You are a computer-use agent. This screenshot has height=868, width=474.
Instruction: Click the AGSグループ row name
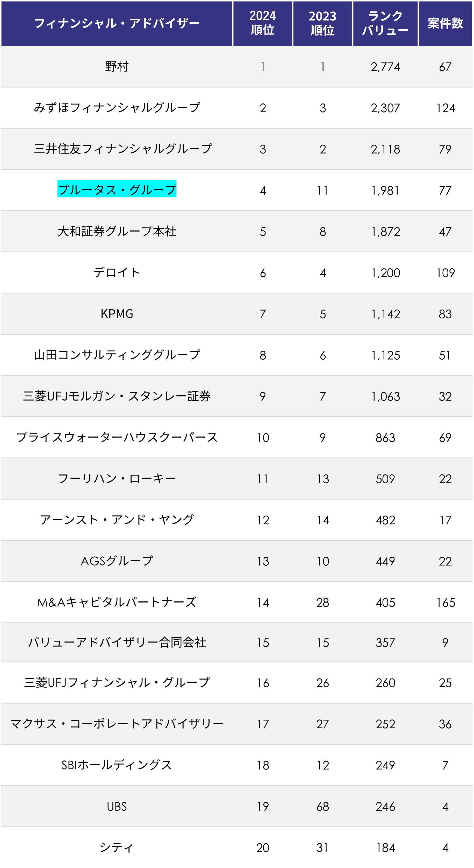tap(117, 561)
